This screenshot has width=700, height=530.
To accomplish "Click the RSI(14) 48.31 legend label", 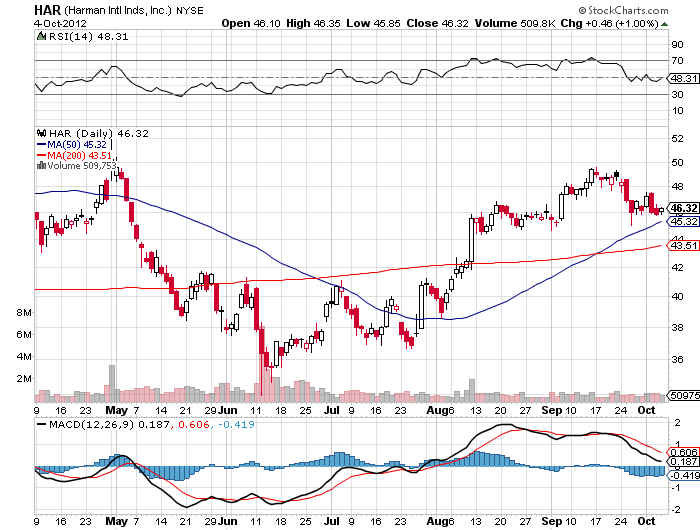I will pyautogui.click(x=88, y=37).
